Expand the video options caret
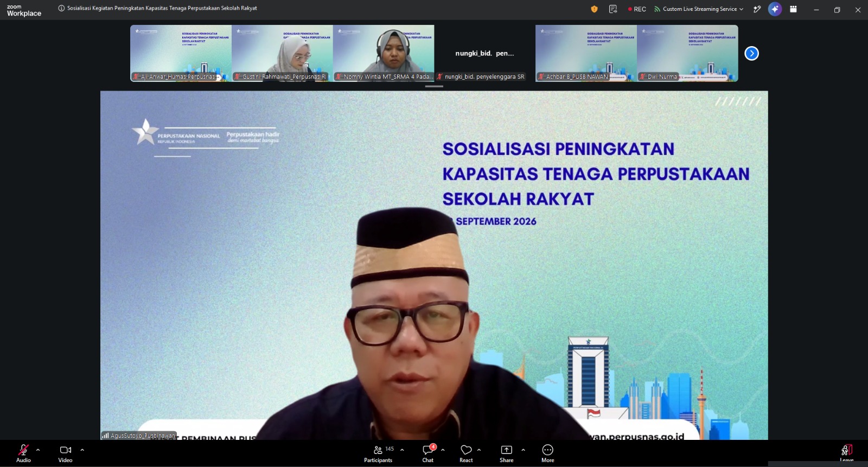 click(82, 450)
